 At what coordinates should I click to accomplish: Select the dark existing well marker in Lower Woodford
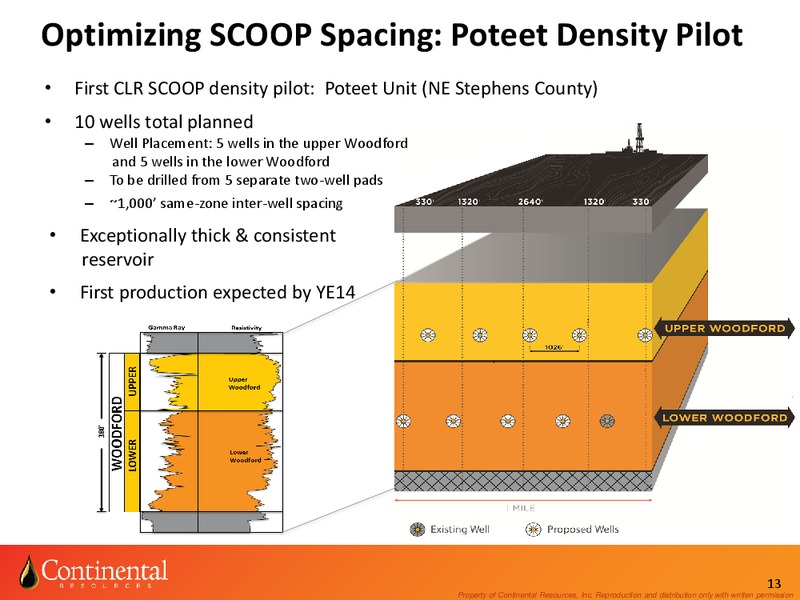click(607, 421)
